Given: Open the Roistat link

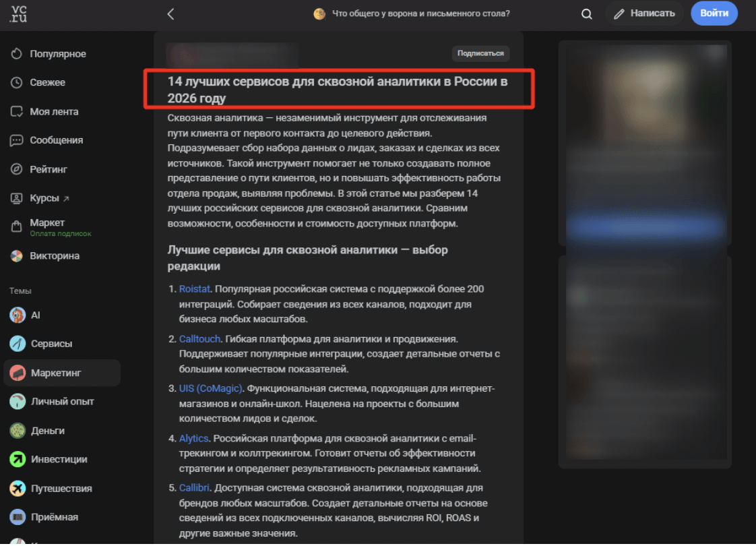Looking at the screenshot, I should [x=194, y=289].
